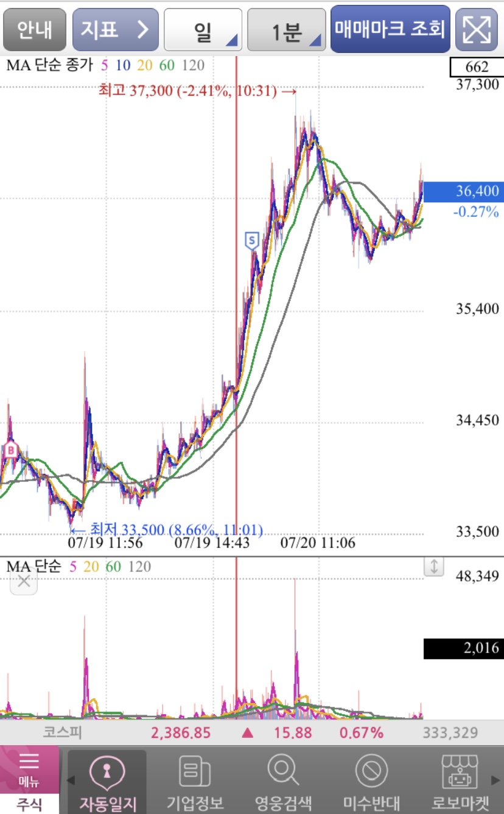Select the price chart MA 60 legend
Image resolution: width=504 pixels, height=814 pixels.
167,66
